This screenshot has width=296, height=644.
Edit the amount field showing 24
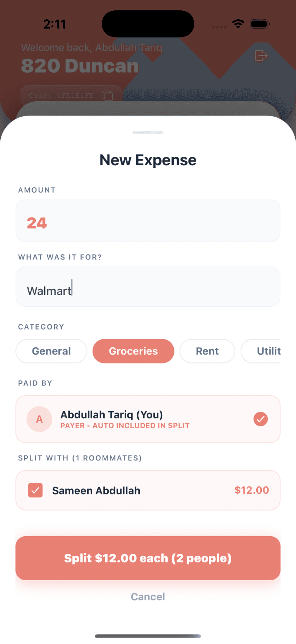(x=148, y=221)
